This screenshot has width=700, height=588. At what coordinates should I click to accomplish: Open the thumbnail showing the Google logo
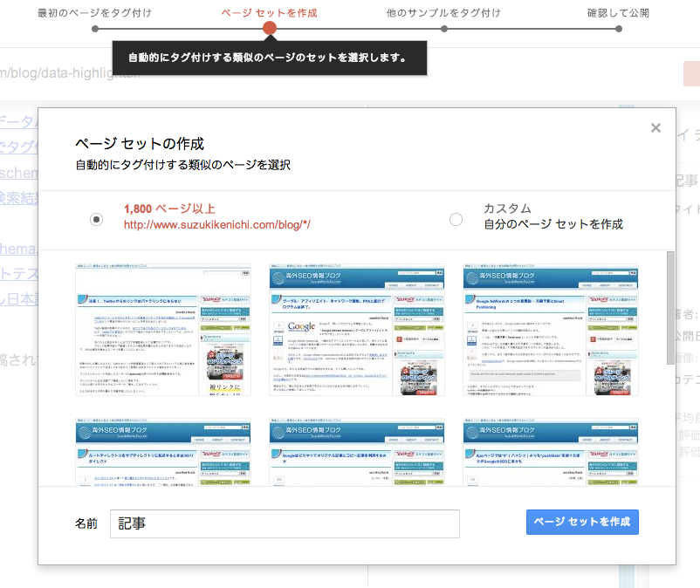coord(357,330)
